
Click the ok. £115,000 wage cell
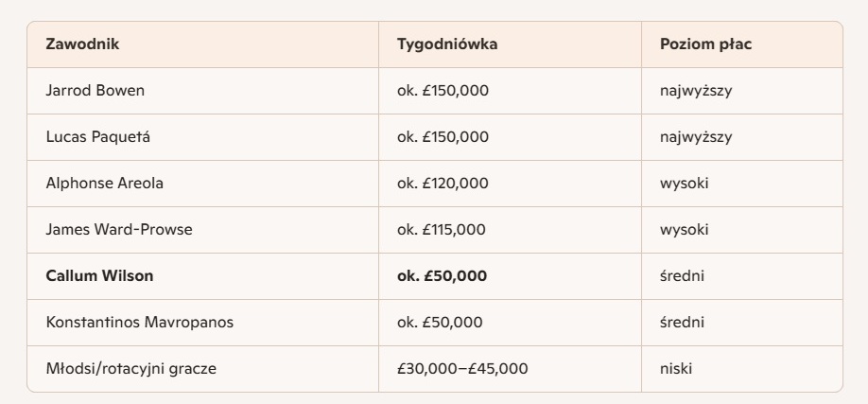click(442, 230)
